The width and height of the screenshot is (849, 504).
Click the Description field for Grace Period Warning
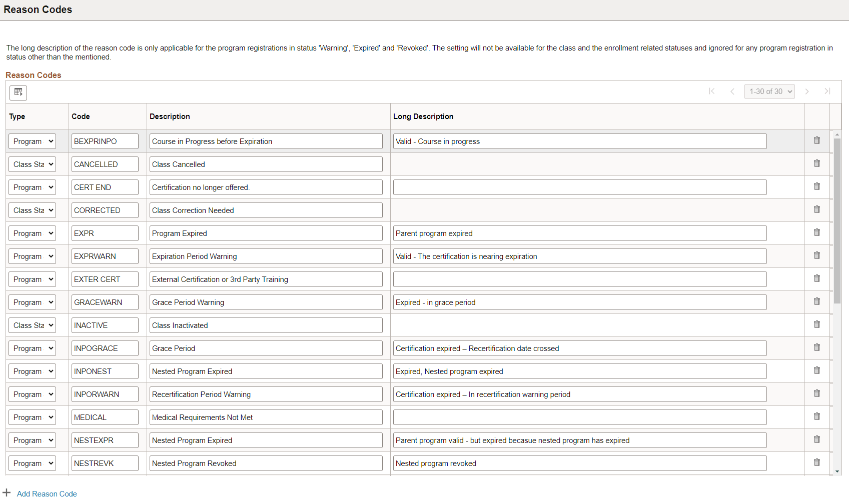(266, 302)
